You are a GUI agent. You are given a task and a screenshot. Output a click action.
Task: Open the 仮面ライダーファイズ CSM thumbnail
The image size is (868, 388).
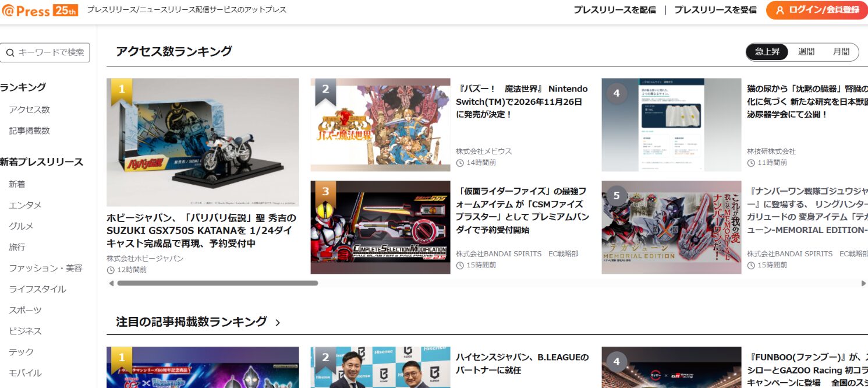(x=380, y=227)
